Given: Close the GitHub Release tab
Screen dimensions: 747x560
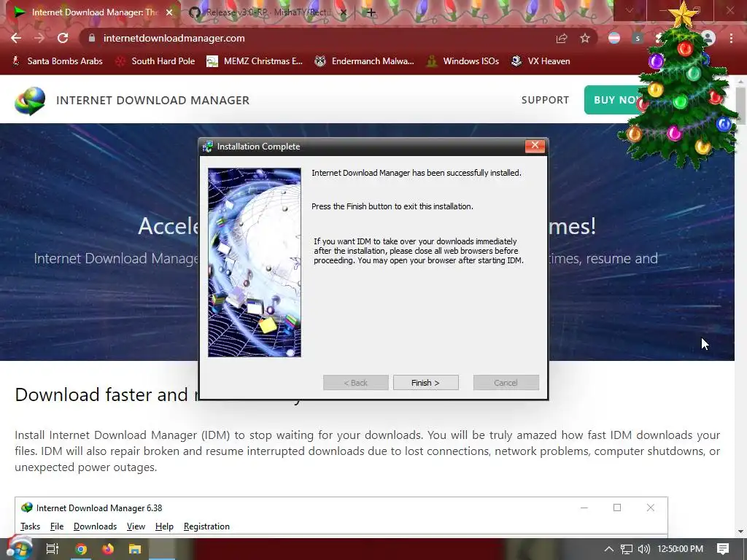Looking at the screenshot, I should [344, 12].
